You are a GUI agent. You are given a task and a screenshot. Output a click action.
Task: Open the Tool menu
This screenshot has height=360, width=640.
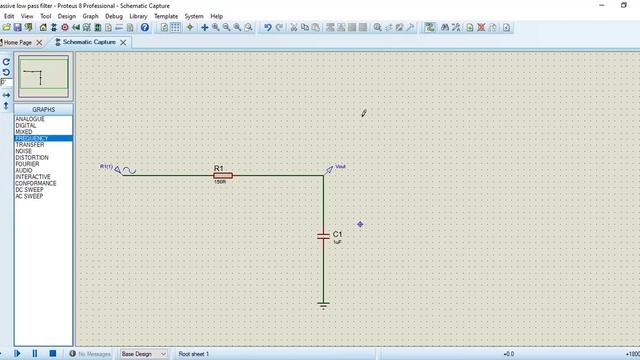tap(46, 16)
